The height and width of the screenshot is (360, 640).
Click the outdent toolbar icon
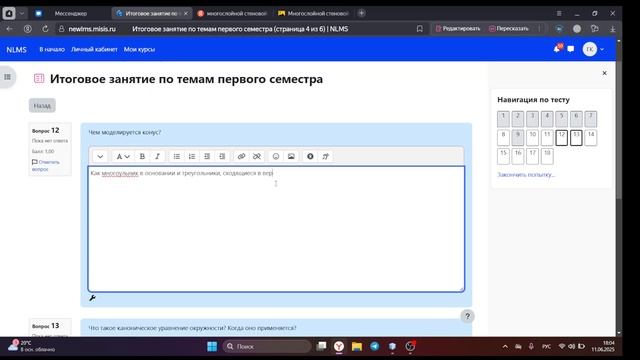[207, 156]
